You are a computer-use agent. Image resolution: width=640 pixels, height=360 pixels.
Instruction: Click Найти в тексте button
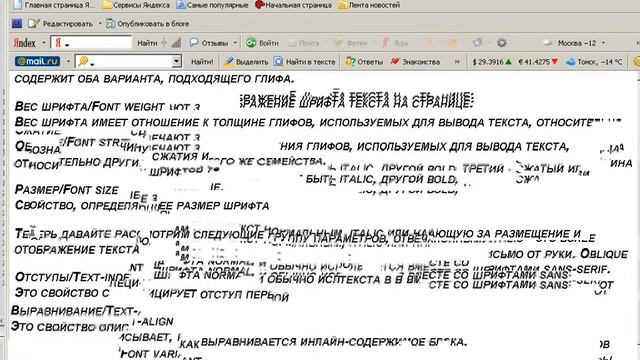click(304, 62)
